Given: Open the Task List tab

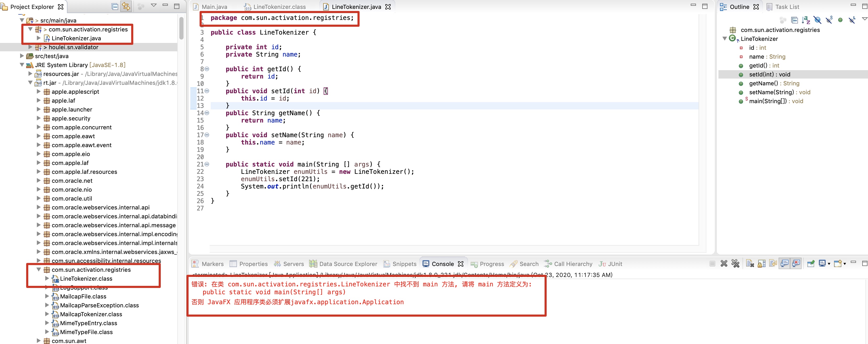Looking at the screenshot, I should [783, 7].
